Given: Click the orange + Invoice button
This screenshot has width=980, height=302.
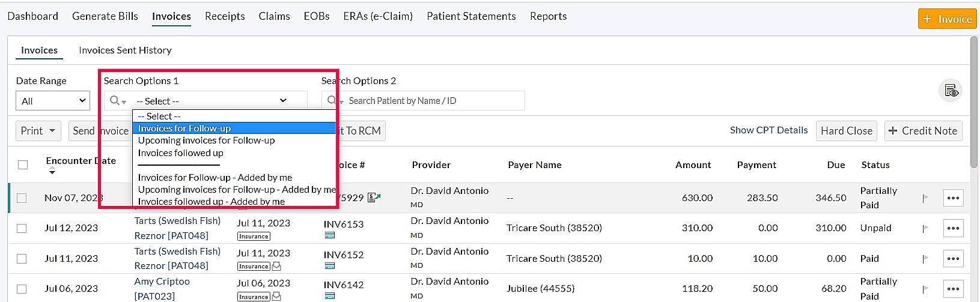Looking at the screenshot, I should [947, 19].
